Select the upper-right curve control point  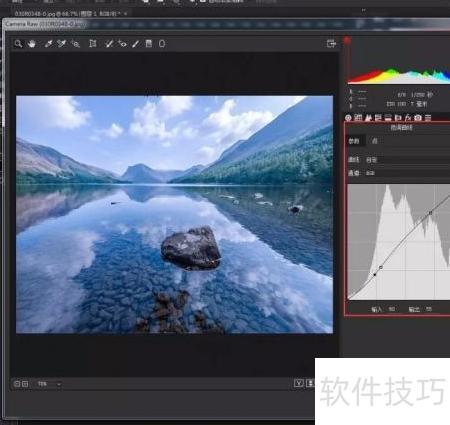click(430, 212)
